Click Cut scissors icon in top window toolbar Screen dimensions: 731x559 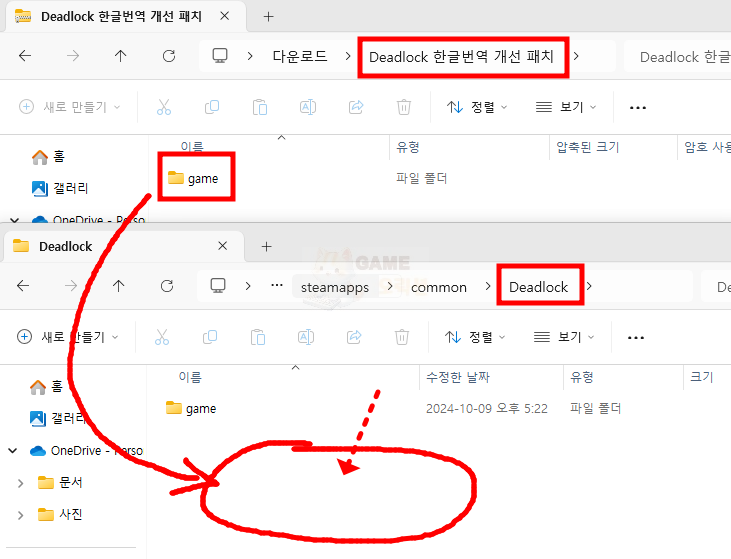pyautogui.click(x=164, y=107)
